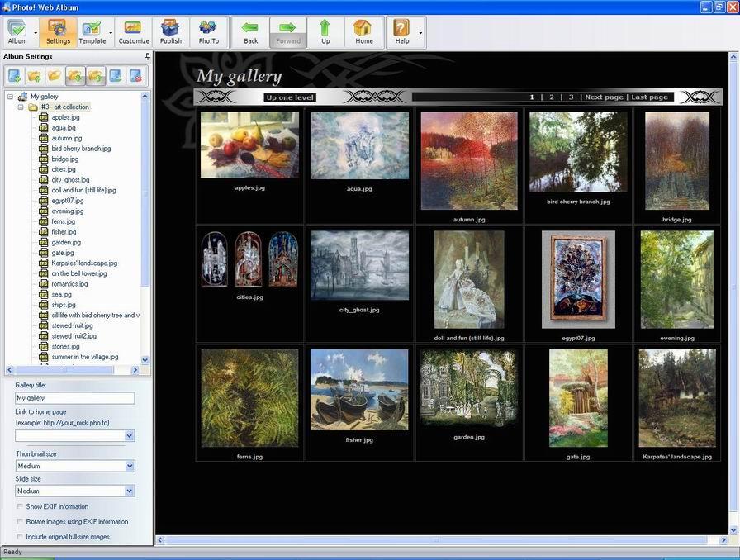
Task: Pin the Album Settings panel
Action: coord(147,56)
